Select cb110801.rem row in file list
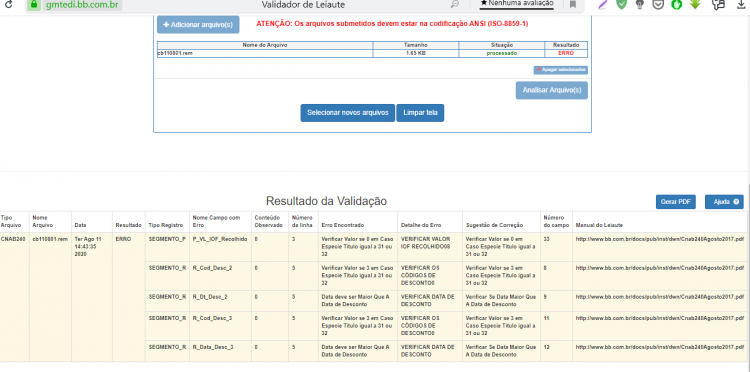 [372, 53]
